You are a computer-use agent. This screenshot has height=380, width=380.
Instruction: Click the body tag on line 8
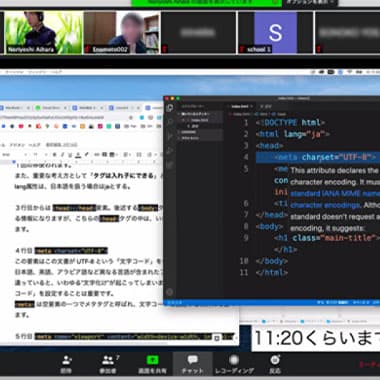click(269, 227)
